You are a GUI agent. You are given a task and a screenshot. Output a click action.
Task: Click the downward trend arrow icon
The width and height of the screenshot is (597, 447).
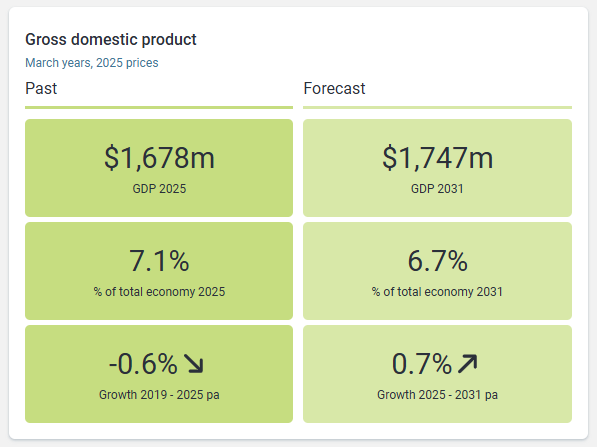click(x=194, y=364)
